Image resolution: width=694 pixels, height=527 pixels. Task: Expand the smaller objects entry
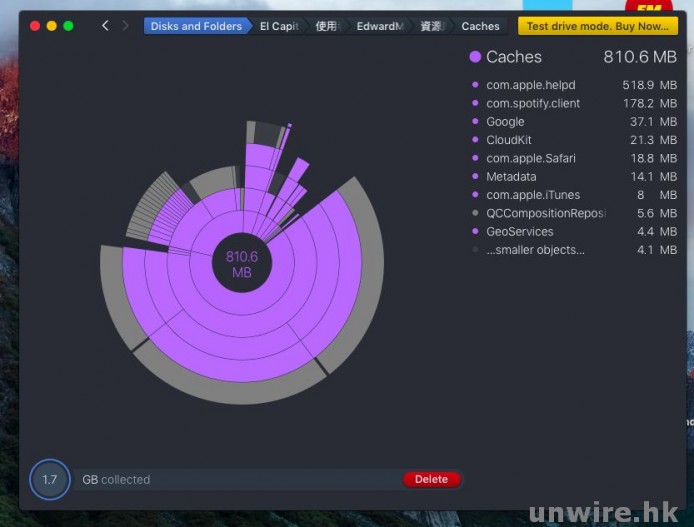[535, 250]
